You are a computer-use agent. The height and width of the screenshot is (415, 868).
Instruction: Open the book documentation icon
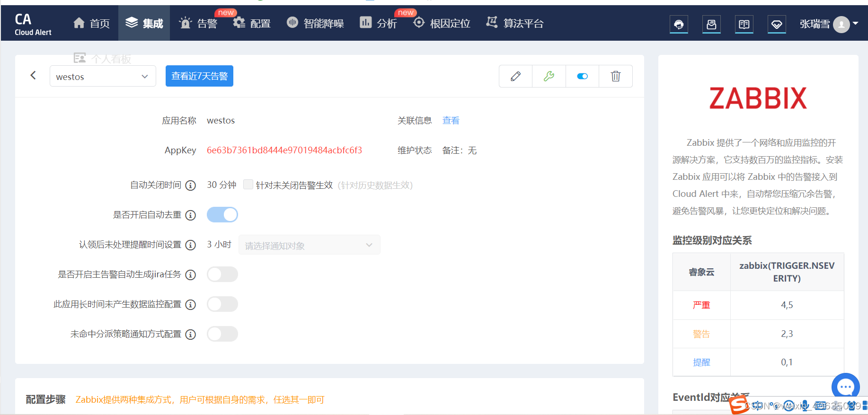tap(744, 24)
